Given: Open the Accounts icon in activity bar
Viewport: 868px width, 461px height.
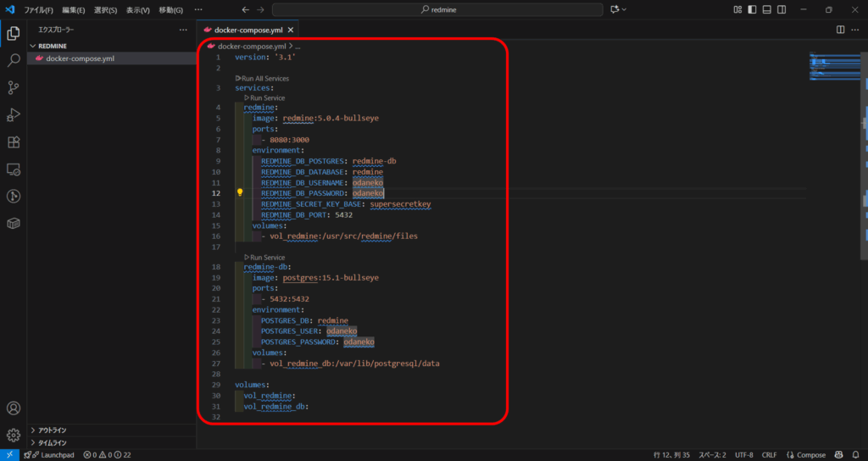Looking at the screenshot, I should pos(14,408).
